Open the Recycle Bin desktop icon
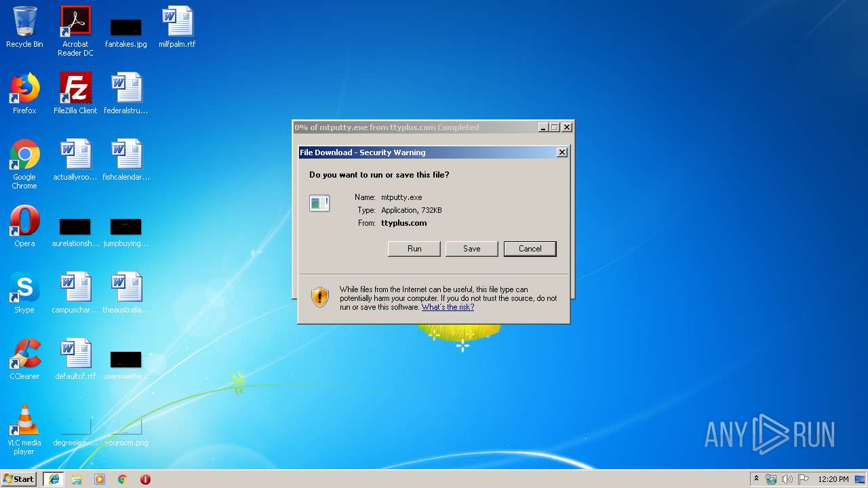This screenshot has height=488, width=868. (x=24, y=27)
